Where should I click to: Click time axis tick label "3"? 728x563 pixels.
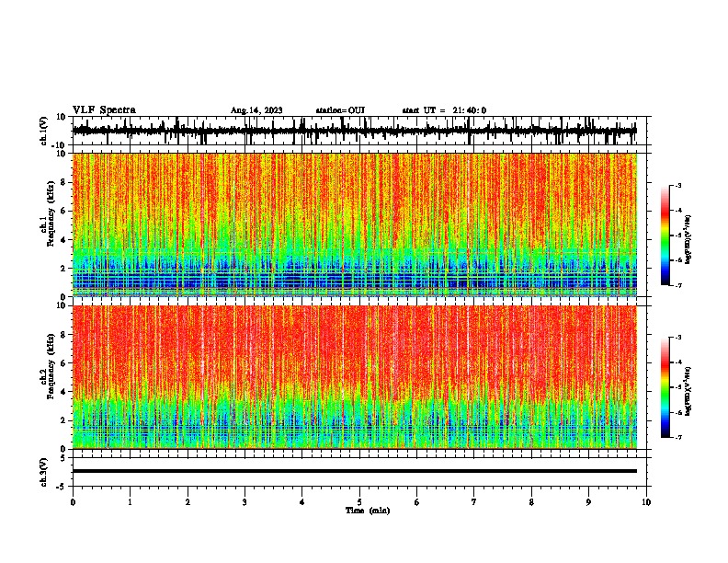245,502
